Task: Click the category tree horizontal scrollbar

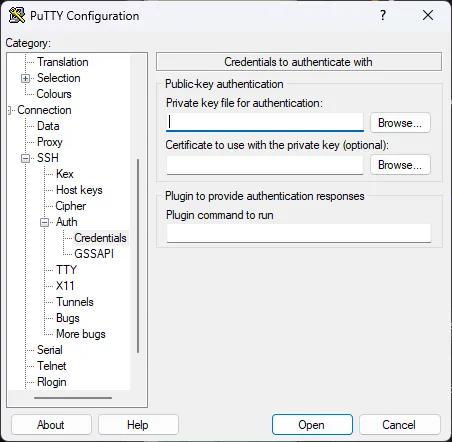Action: pos(73,398)
